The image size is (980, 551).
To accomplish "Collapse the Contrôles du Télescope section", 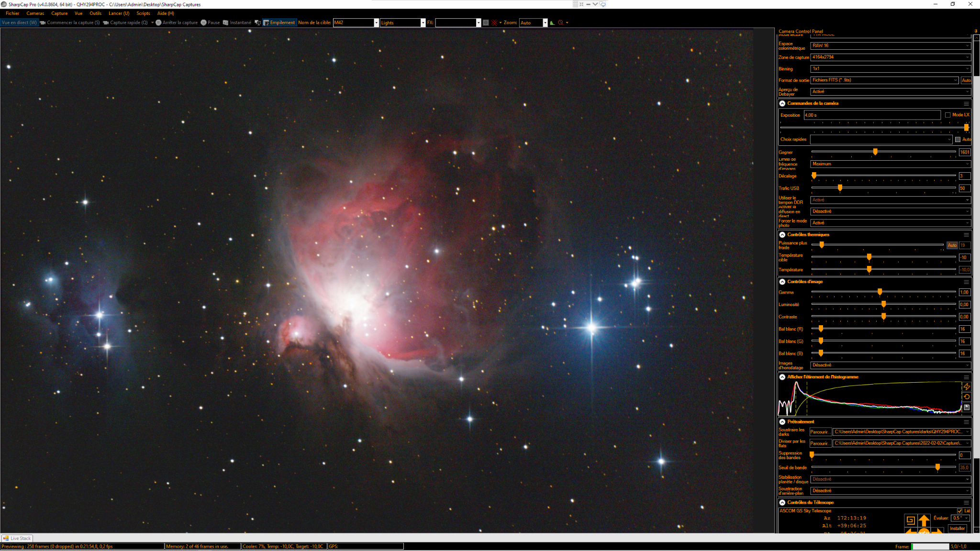I will [x=782, y=503].
